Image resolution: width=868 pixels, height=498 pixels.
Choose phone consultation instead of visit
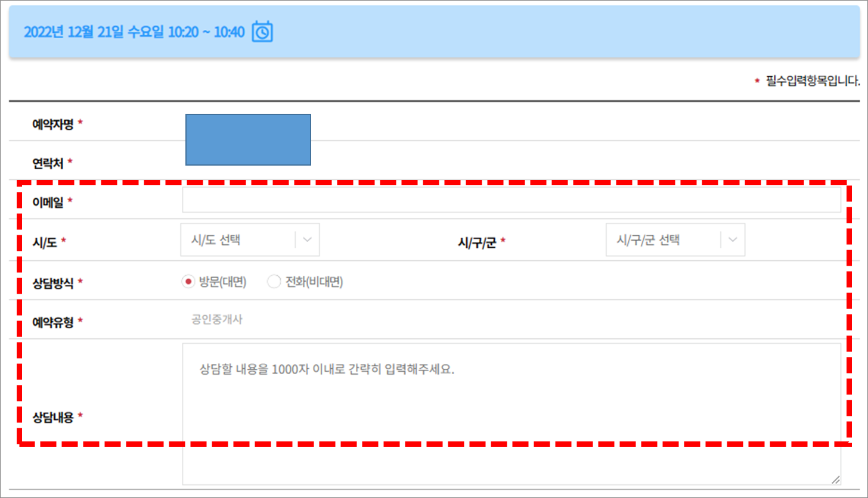pyautogui.click(x=273, y=281)
